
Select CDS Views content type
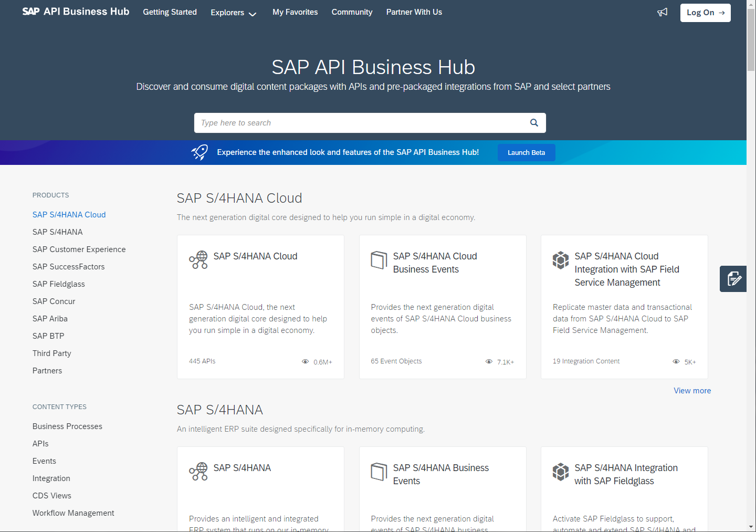tap(52, 496)
